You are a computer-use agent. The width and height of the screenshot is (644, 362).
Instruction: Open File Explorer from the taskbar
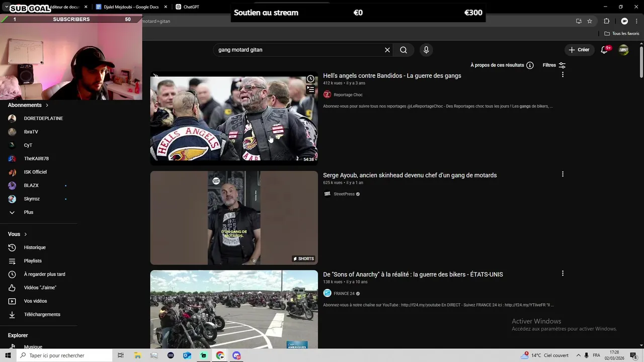pos(137,355)
